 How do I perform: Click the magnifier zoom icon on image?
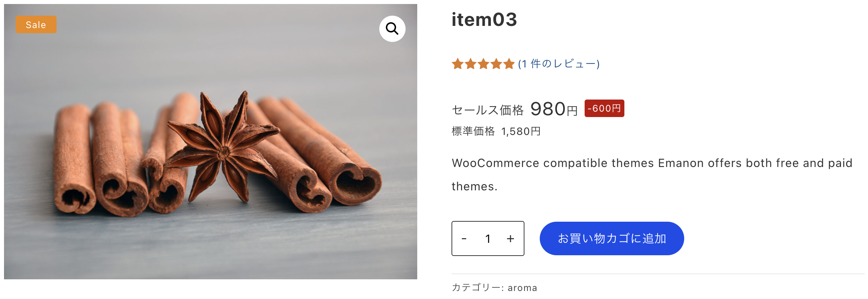click(x=392, y=28)
